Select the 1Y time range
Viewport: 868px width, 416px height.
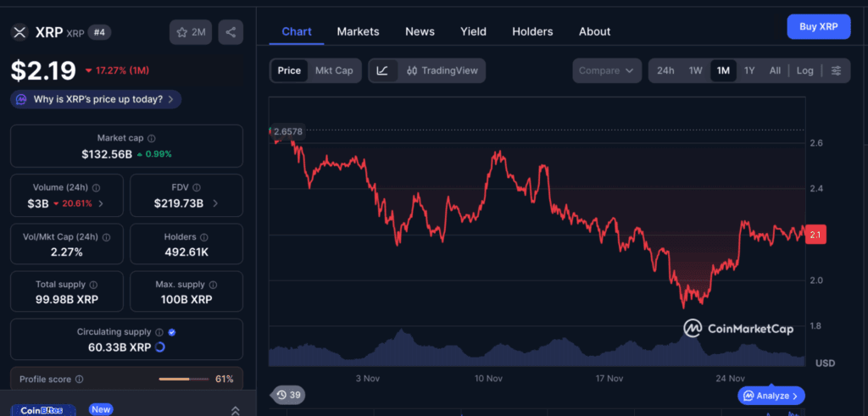point(749,70)
